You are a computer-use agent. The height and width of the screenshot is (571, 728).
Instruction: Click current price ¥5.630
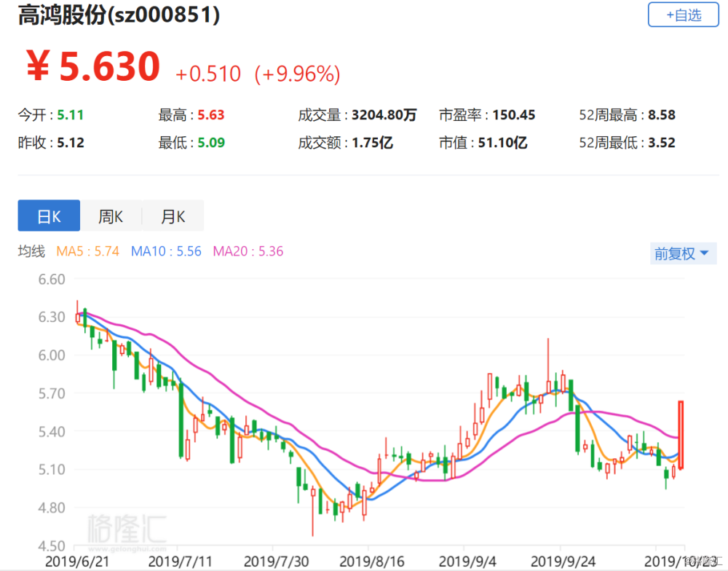click(93, 66)
